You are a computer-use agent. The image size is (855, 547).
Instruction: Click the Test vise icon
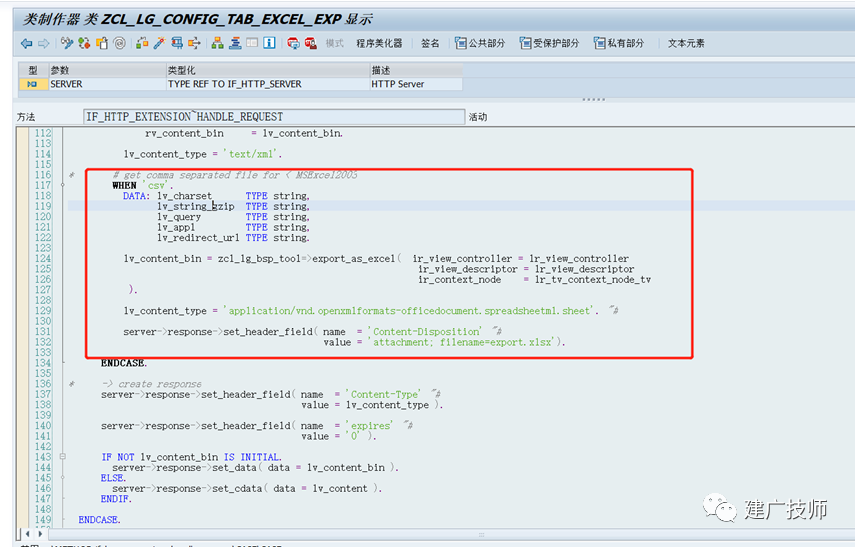pos(177,43)
